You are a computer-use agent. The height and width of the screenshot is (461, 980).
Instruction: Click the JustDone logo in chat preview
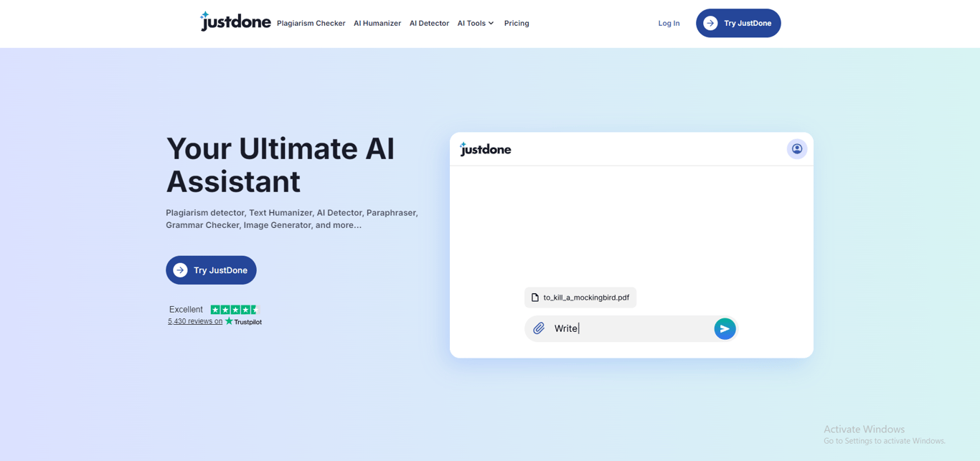(485, 149)
